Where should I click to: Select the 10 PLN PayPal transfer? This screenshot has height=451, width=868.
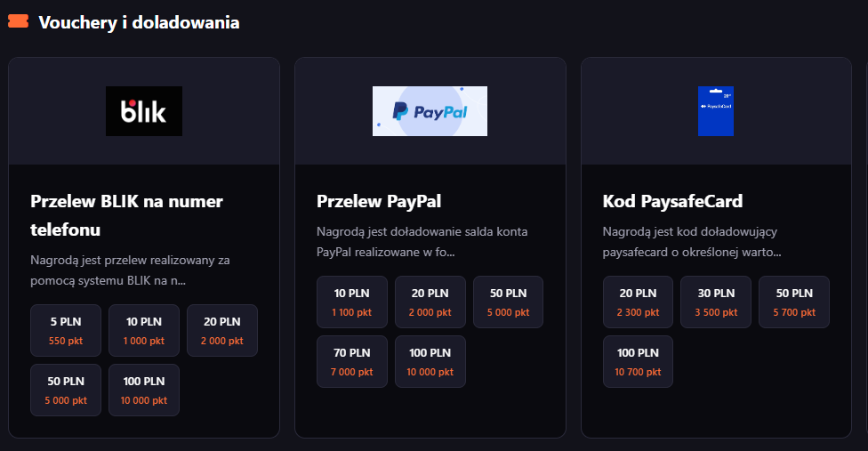pyautogui.click(x=352, y=302)
